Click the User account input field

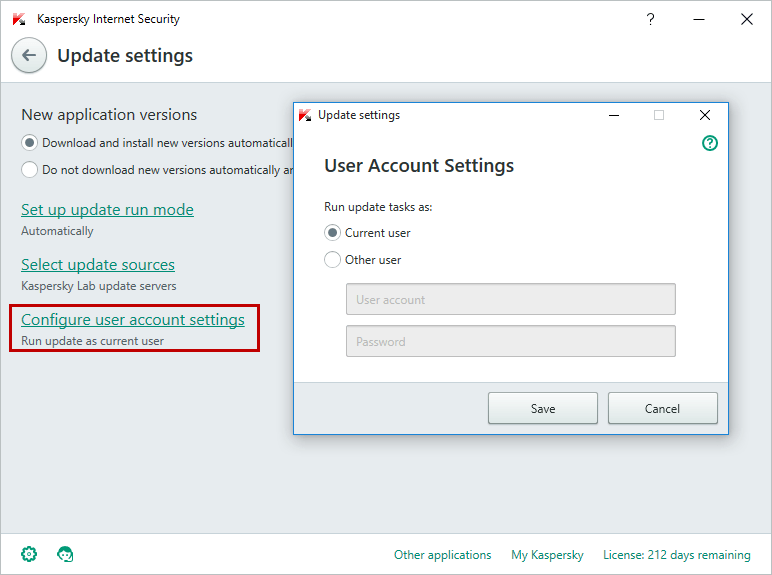511,299
